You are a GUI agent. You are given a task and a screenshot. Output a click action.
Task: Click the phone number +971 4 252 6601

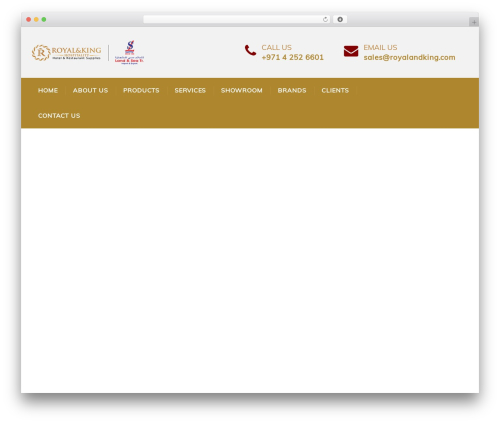click(292, 57)
